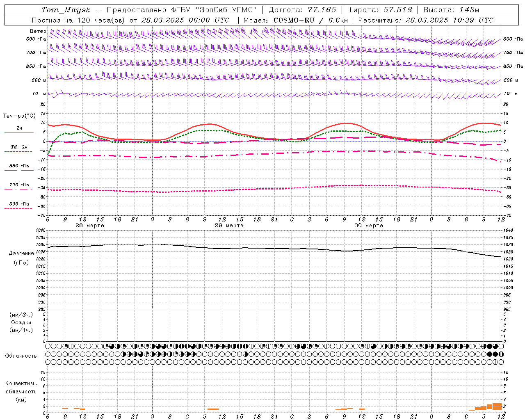This screenshot has height=420, width=525.
Task: Click the red line sample under 2м legend
Action: click(x=19, y=133)
